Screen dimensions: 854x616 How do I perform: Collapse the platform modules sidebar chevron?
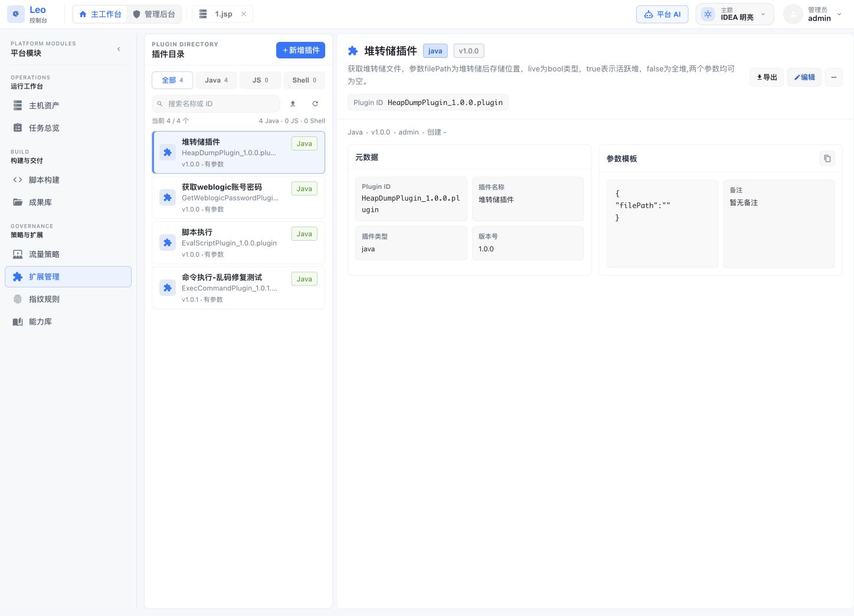119,49
